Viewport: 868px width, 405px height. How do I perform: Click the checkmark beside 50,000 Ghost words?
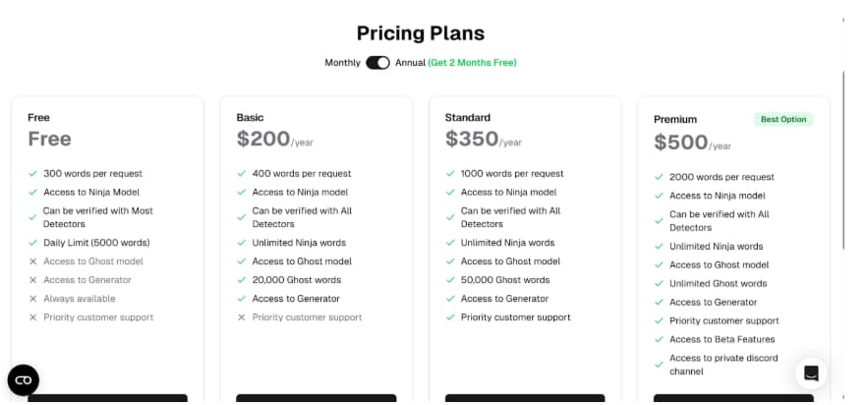coord(450,280)
